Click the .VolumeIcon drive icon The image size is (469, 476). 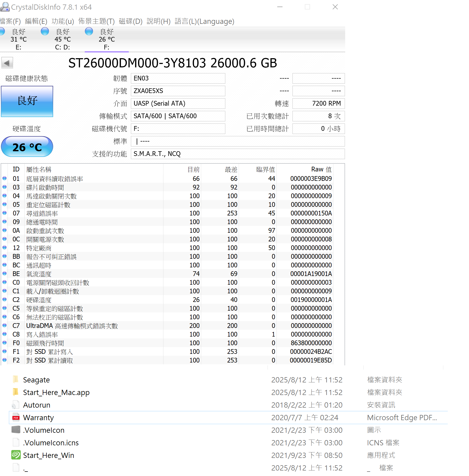click(16, 430)
